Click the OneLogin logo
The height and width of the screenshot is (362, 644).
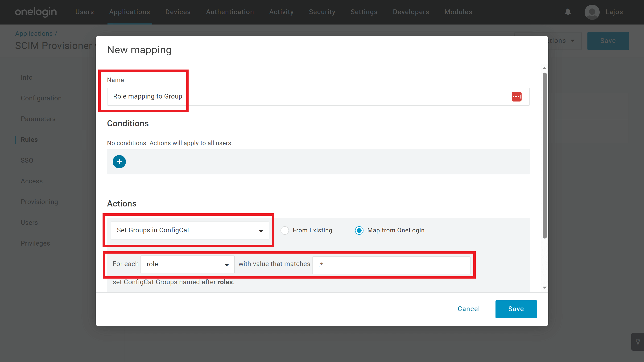click(36, 12)
